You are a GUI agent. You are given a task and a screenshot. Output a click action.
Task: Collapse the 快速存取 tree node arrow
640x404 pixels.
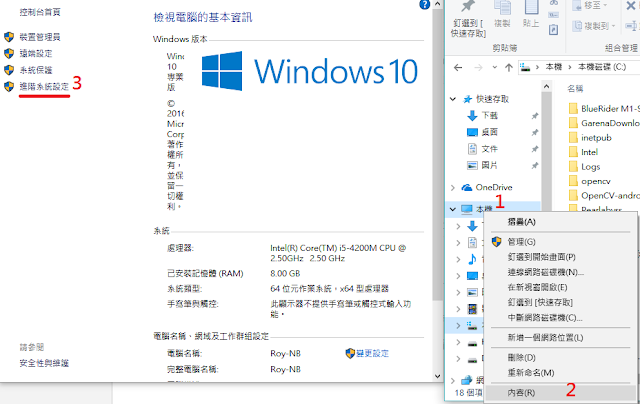click(453, 99)
